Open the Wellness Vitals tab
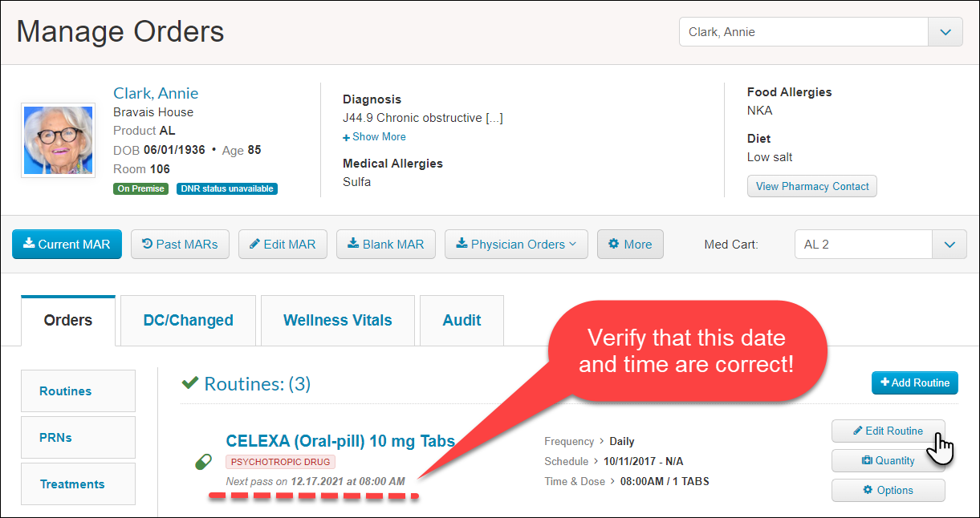The width and height of the screenshot is (980, 518). [x=338, y=320]
